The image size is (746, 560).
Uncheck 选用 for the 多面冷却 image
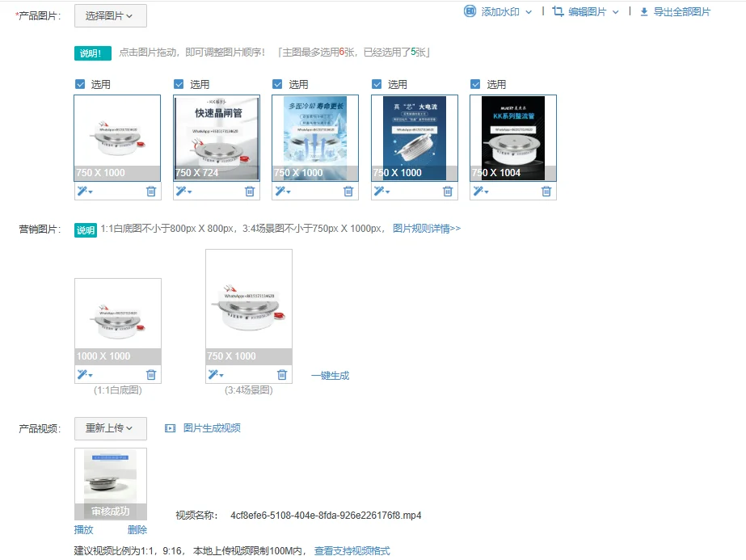click(277, 84)
